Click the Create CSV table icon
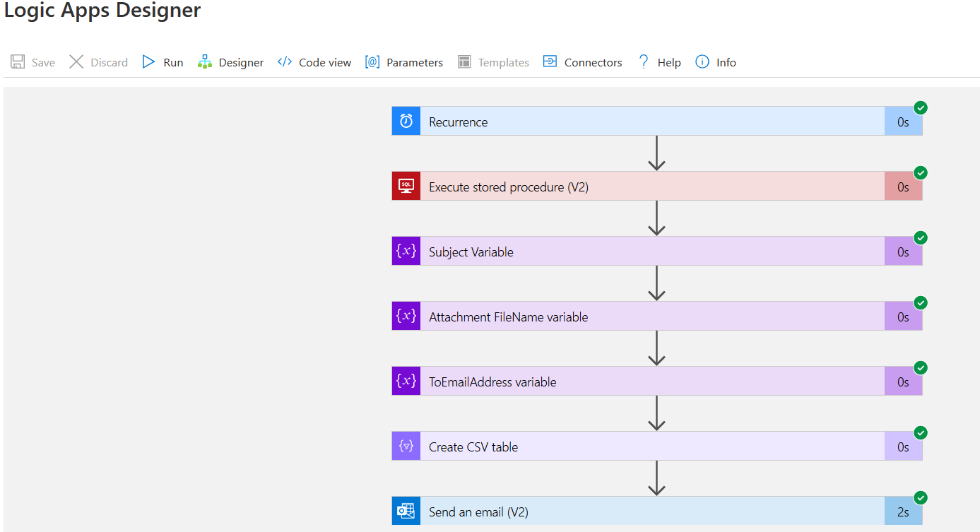Viewport: 980px width, 532px height. tap(406, 447)
